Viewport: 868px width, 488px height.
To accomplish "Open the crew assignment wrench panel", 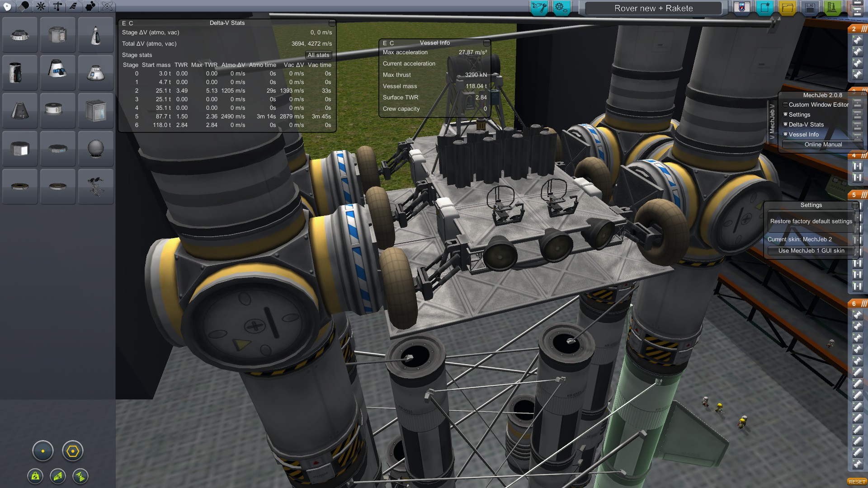I will click(539, 8).
